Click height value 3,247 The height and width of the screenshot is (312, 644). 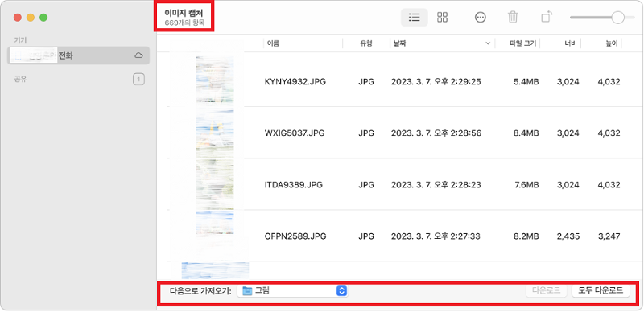(x=609, y=237)
